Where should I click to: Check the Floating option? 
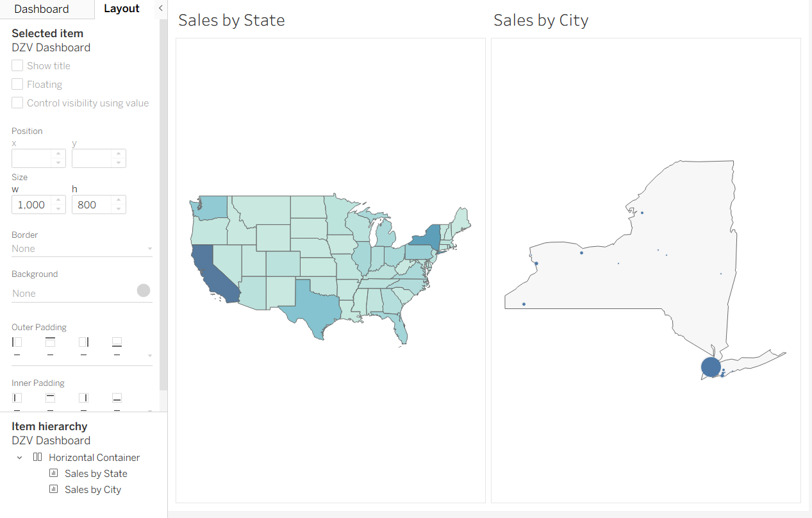pyautogui.click(x=17, y=84)
